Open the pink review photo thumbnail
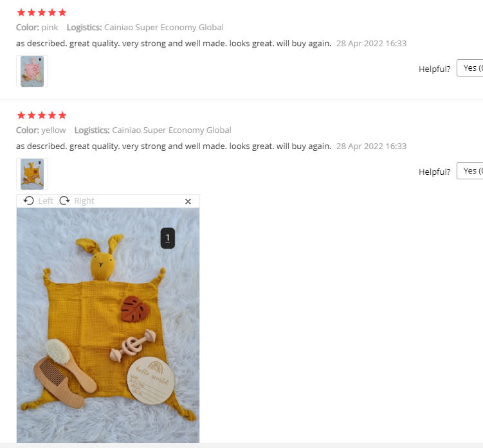Screen dimensions: 483x448 pyautogui.click(x=32, y=71)
